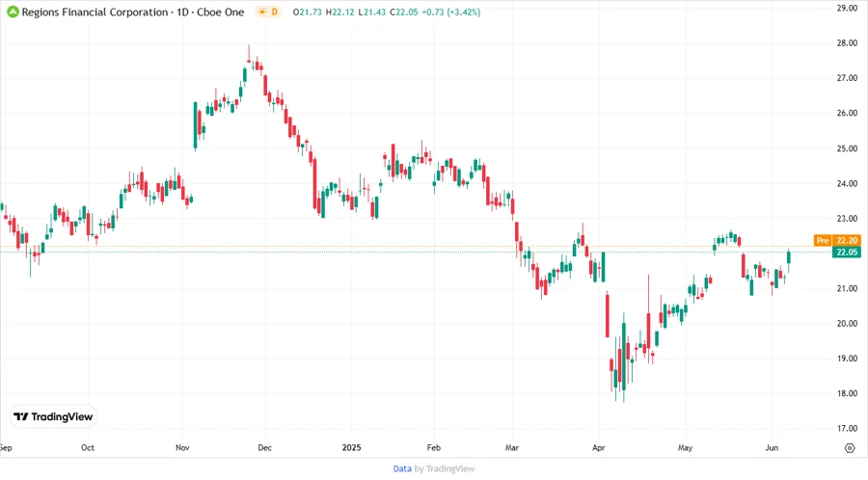Click the 27.00 price axis label
This screenshot has width=868, height=480.
847,78
